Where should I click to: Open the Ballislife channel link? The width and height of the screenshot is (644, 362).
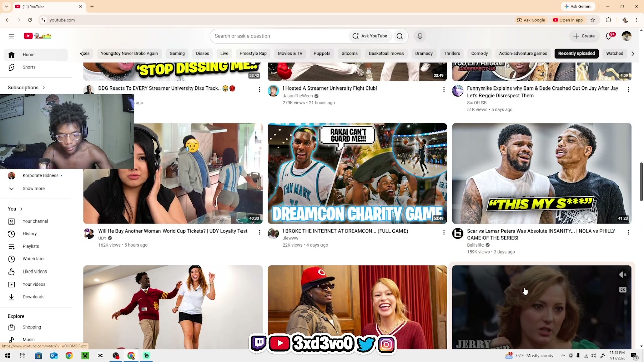click(x=475, y=245)
